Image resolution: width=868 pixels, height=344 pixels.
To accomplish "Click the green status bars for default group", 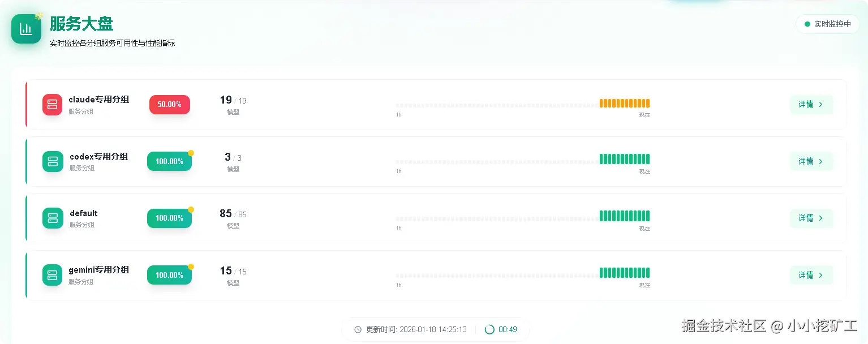I will click(625, 216).
